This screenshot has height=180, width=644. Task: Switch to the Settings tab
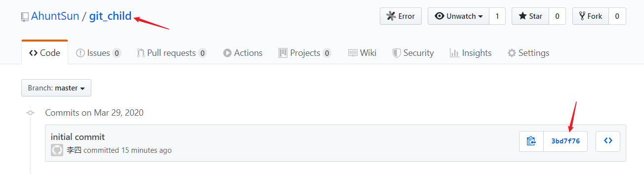tap(528, 52)
